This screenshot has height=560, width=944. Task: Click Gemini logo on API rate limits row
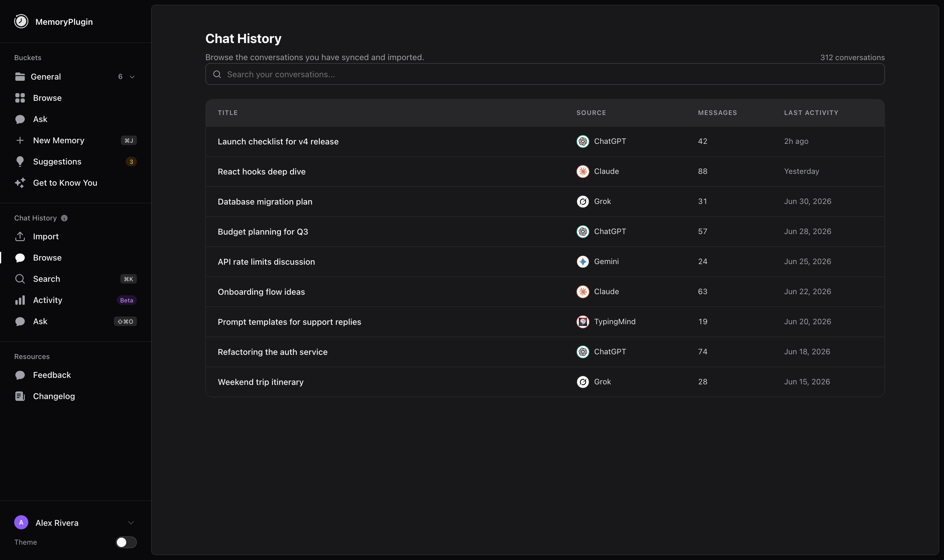click(583, 261)
